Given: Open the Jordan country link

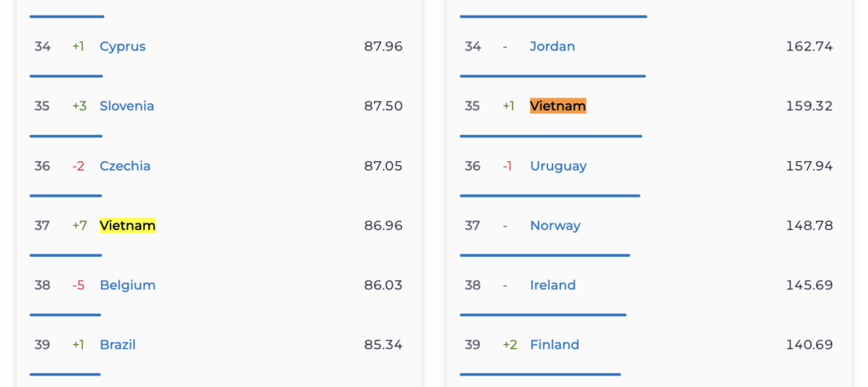Looking at the screenshot, I should [553, 46].
